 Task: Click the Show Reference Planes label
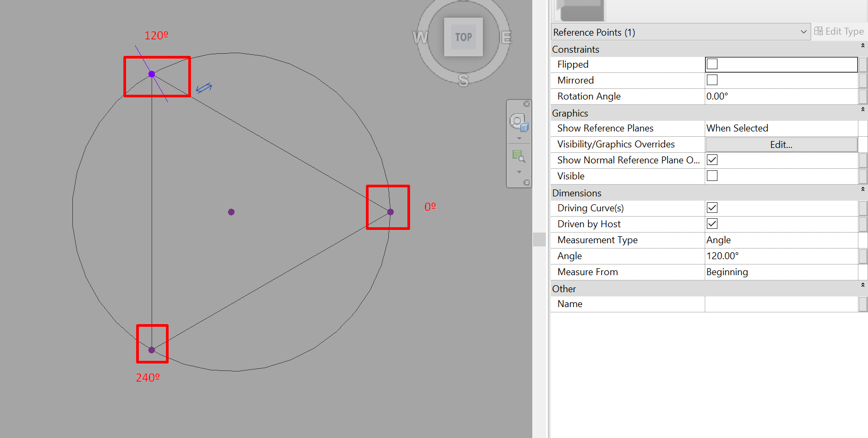(x=605, y=128)
